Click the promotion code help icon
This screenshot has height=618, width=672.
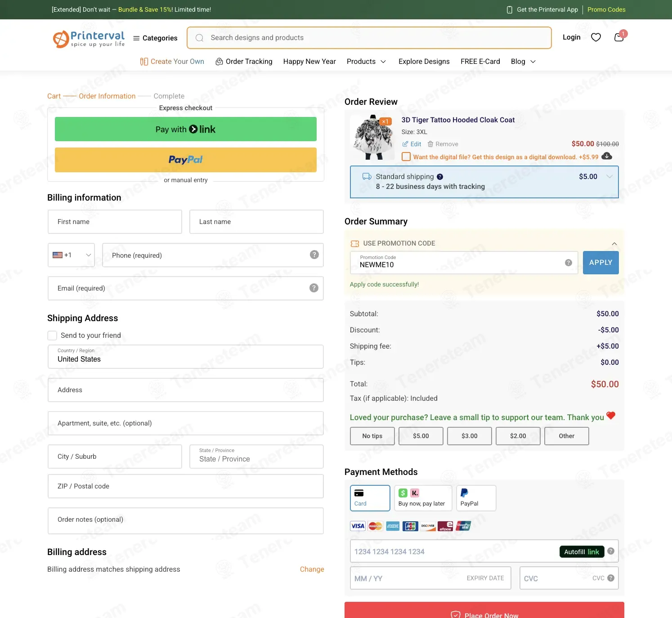568,263
